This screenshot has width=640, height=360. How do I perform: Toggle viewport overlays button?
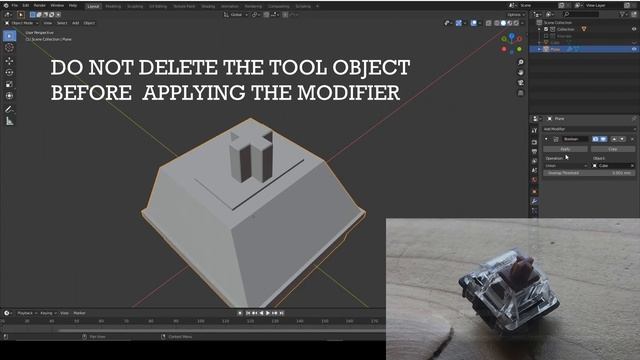(x=473, y=23)
